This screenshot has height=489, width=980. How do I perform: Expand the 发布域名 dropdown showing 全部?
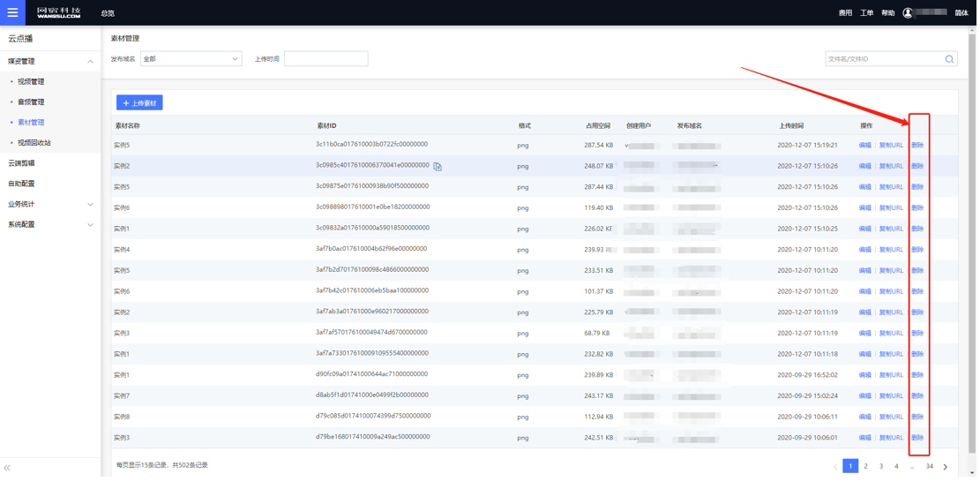tap(191, 59)
